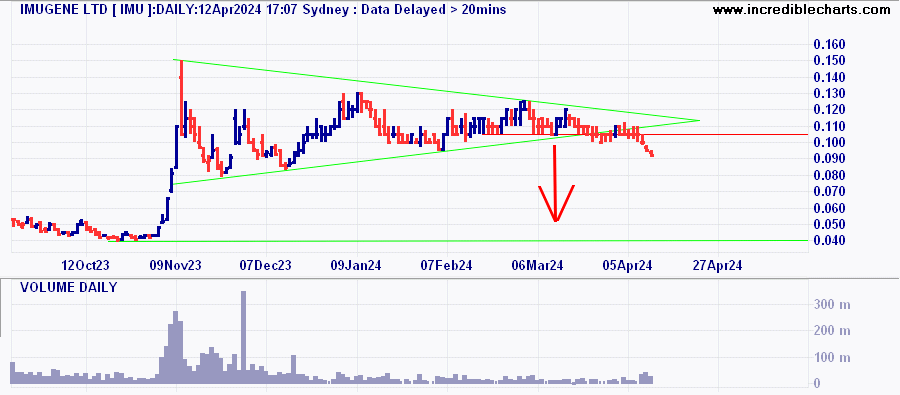This screenshot has width=900, height=395.
Task: Click the green horizontal line at 0.040
Action: [x=458, y=241]
